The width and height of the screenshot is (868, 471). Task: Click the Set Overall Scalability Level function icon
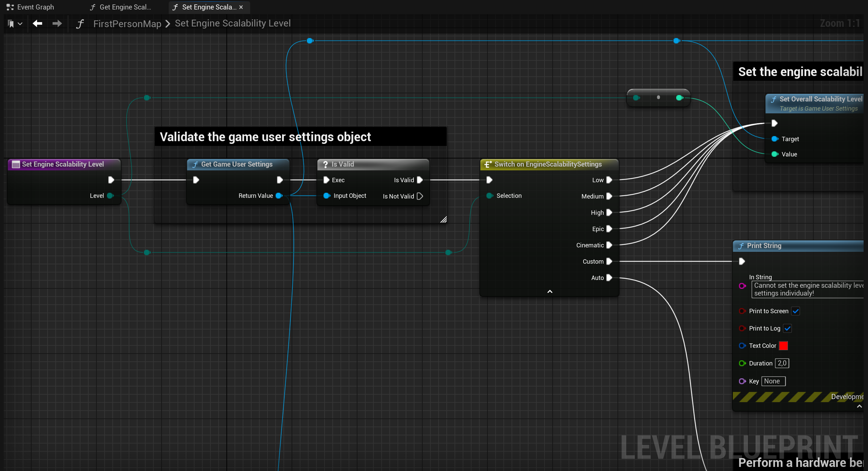coord(774,99)
